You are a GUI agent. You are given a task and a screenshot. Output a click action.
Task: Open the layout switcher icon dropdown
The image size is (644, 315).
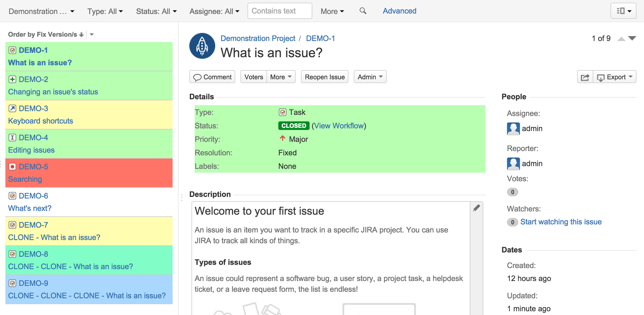click(x=623, y=11)
